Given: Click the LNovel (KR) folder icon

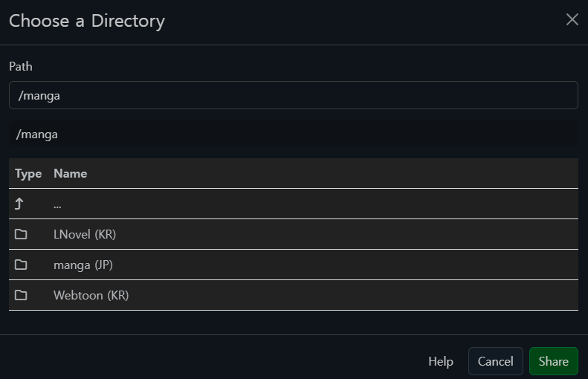Looking at the screenshot, I should click(x=21, y=235).
